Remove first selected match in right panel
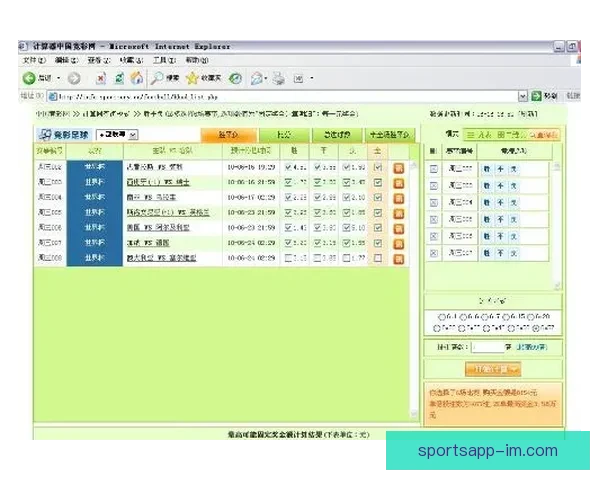The height and width of the screenshot is (480, 600). tap(434, 169)
